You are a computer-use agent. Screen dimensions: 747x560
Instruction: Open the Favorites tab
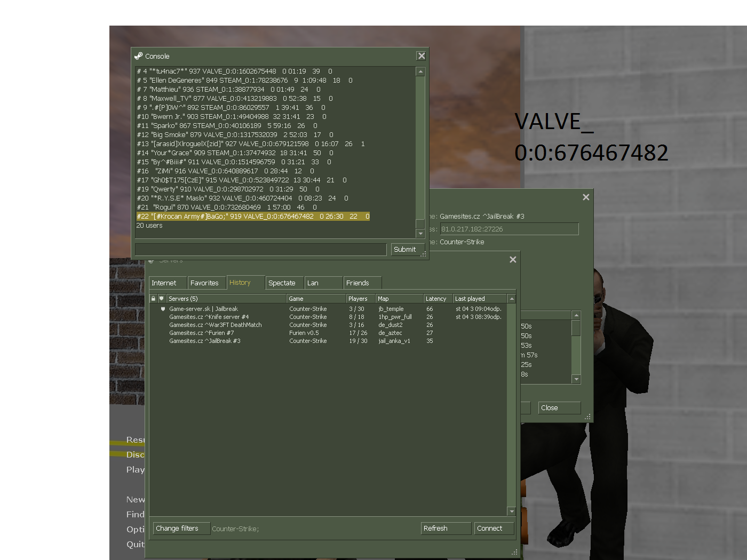204,283
